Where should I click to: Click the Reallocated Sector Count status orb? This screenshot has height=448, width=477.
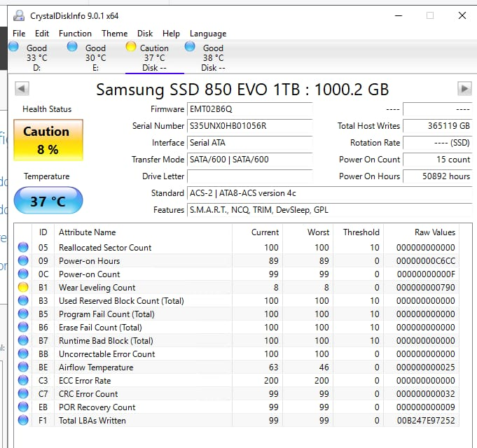pyautogui.click(x=23, y=247)
